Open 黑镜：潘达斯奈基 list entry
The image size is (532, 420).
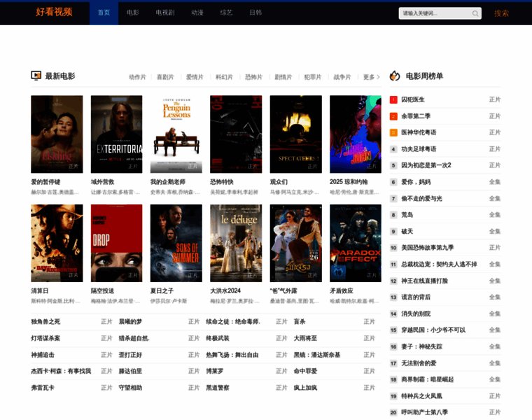[317, 354]
